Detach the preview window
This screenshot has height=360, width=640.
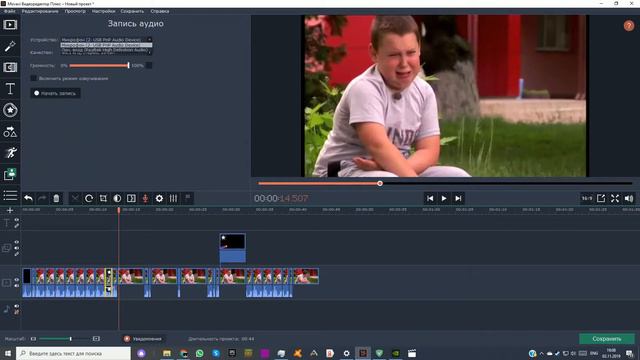click(601, 198)
